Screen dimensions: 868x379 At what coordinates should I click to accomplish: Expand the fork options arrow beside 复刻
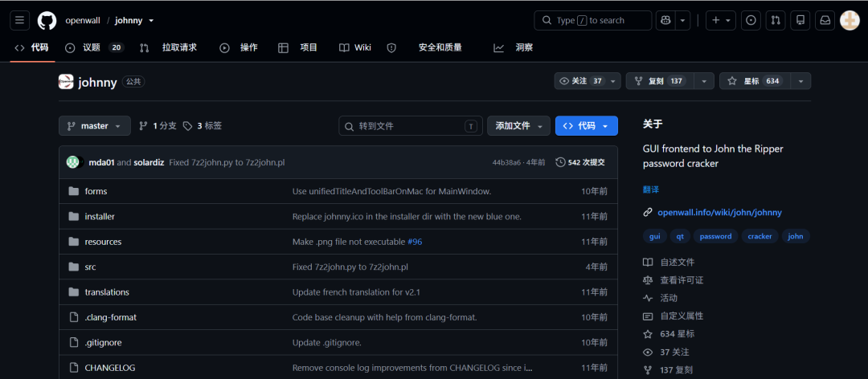(x=703, y=81)
